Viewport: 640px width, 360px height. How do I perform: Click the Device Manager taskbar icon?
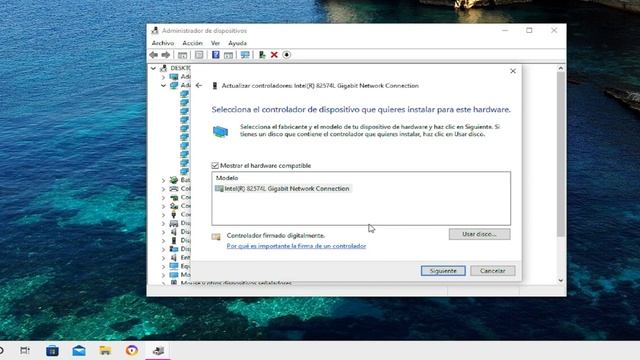coord(158,351)
